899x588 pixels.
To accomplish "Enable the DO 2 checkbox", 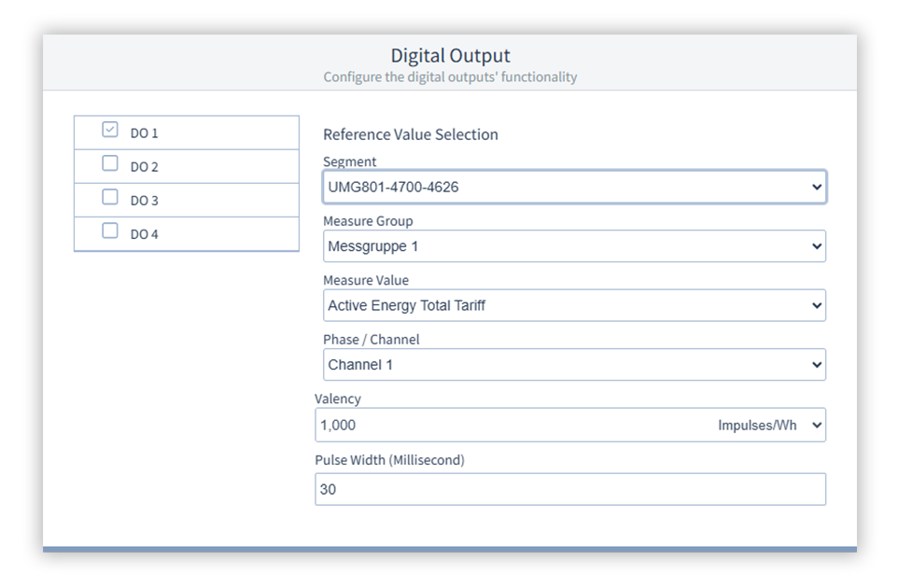I will 110,164.
